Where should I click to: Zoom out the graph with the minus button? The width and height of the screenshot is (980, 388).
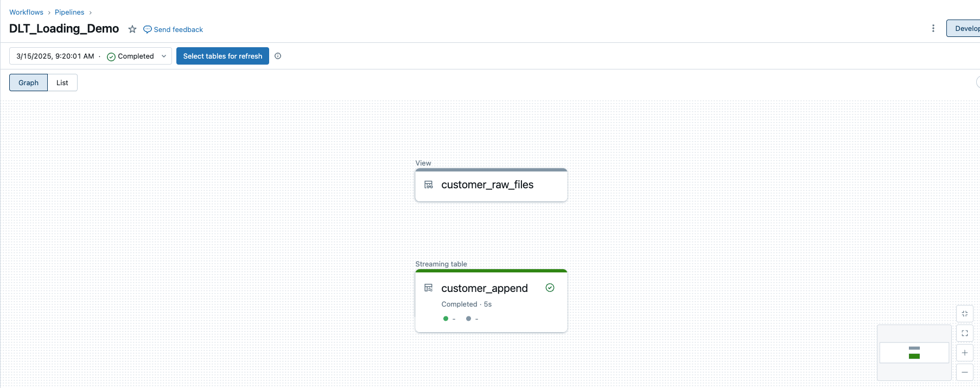click(965, 372)
